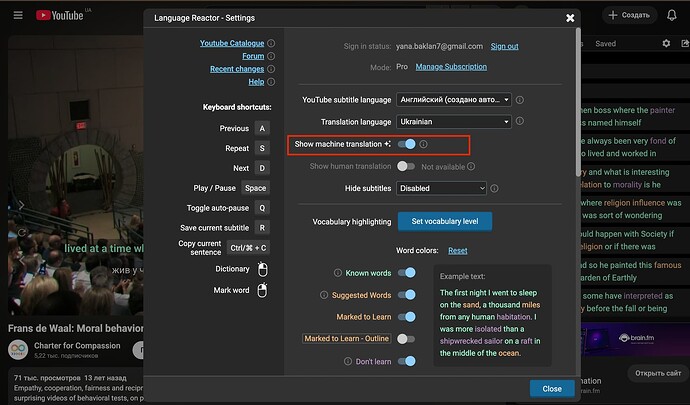Click info icon beside Don't learn
Screen dimensions: 690x405
pos(348,361)
